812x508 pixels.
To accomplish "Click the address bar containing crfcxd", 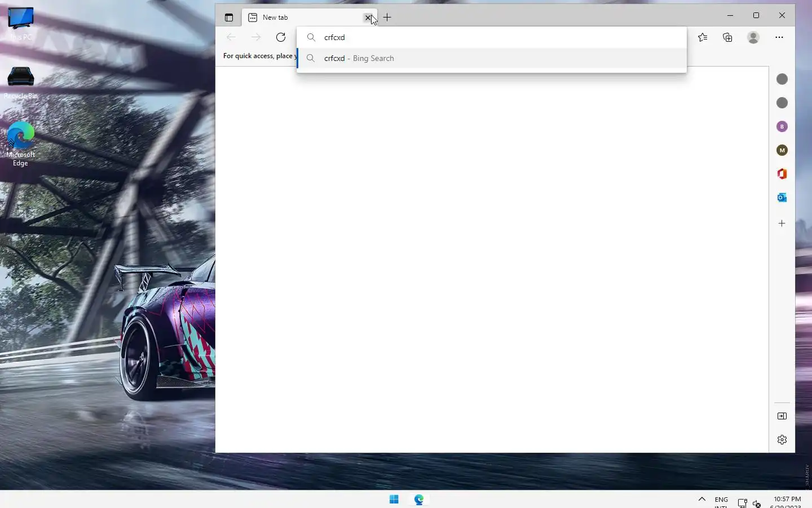I will [492, 37].
